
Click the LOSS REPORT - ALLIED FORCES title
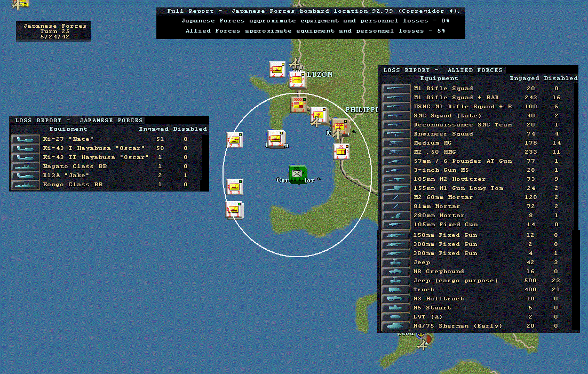click(443, 70)
